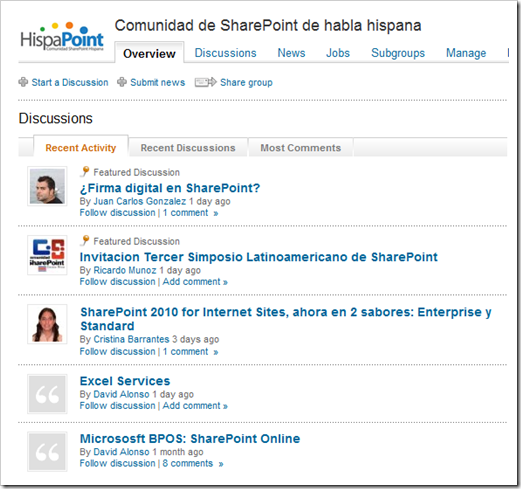Image resolution: width=521 pixels, height=489 pixels.
Task: Open the author link Juan Carlos Gonzalez
Action: 140,201
